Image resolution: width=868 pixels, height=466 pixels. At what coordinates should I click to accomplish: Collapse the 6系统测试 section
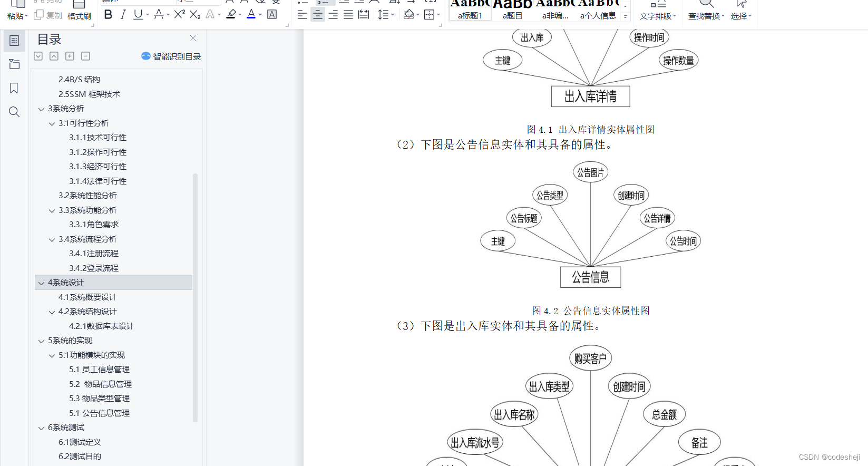coord(41,428)
